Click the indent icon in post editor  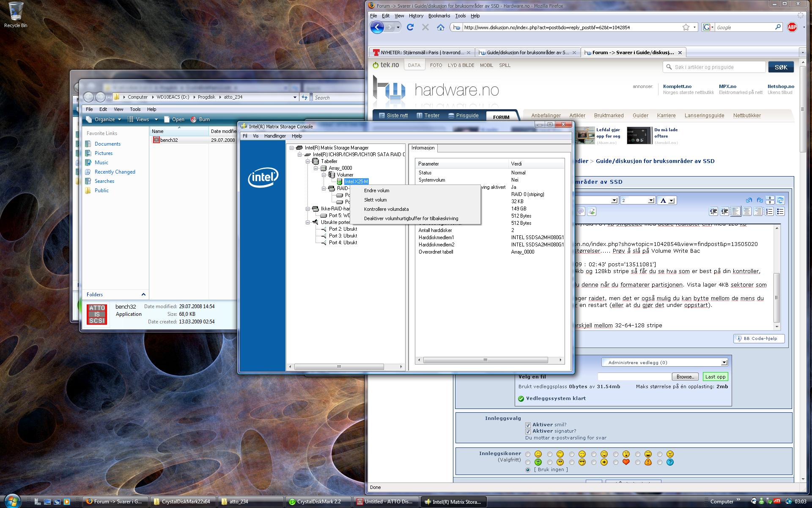pos(724,211)
